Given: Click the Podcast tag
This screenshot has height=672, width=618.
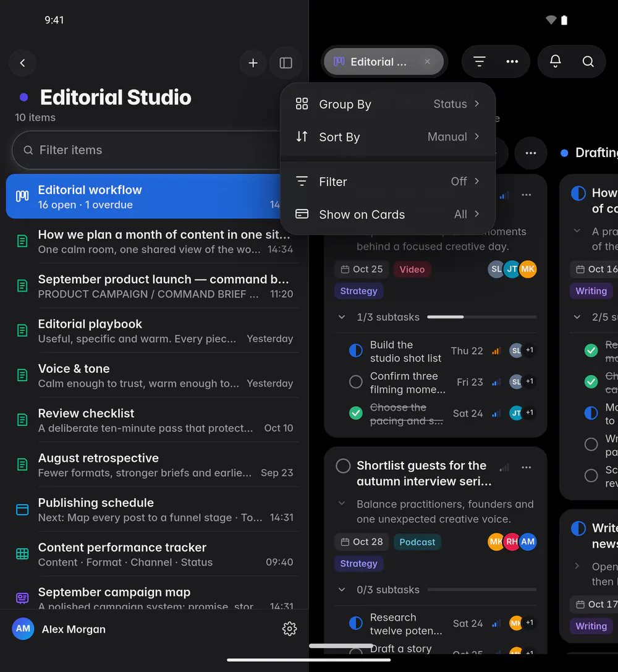Looking at the screenshot, I should [x=417, y=542].
